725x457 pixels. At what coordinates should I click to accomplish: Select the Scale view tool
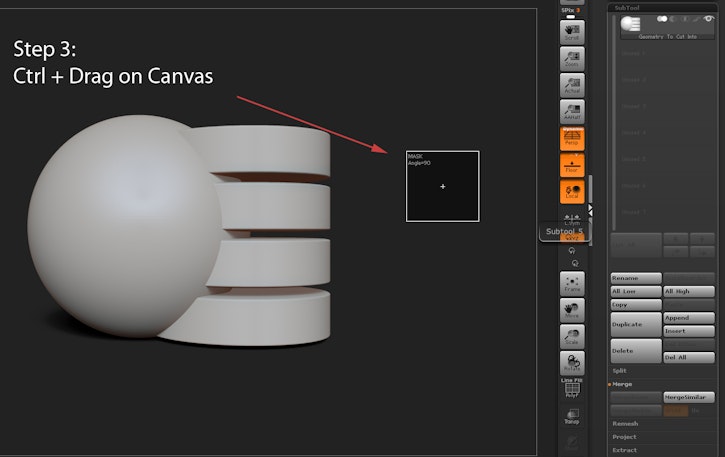pos(572,337)
